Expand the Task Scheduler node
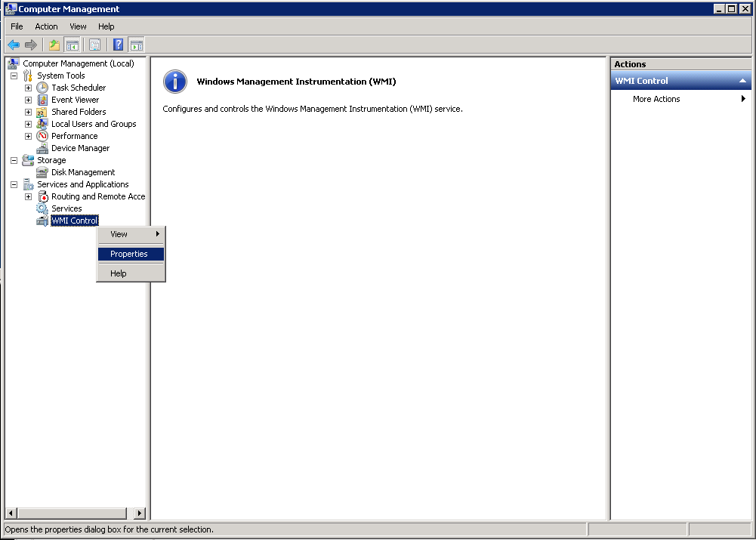The image size is (756, 540). coord(28,88)
